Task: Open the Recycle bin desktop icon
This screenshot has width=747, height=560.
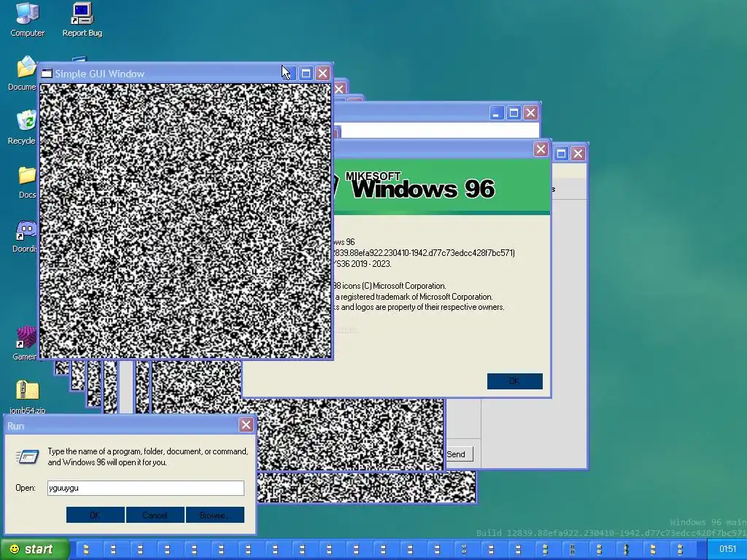Action: coord(24,127)
